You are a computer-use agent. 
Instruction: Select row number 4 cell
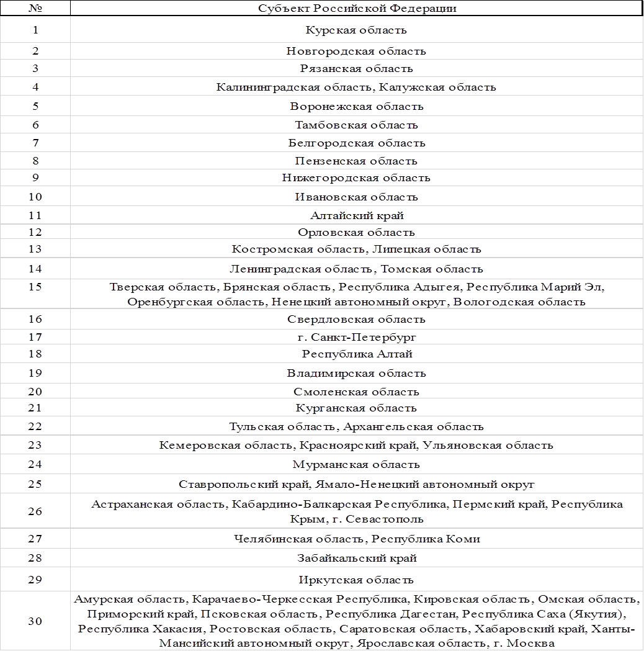(35, 86)
